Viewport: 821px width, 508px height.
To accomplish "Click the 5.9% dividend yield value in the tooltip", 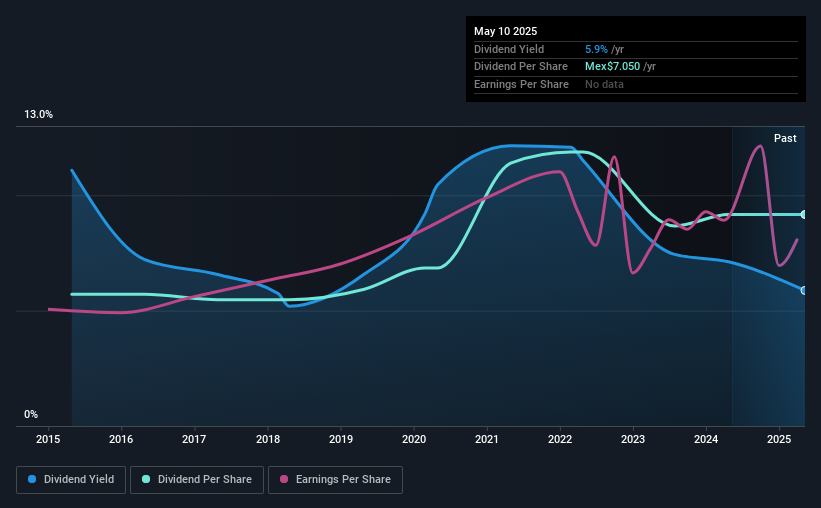I will coord(596,49).
